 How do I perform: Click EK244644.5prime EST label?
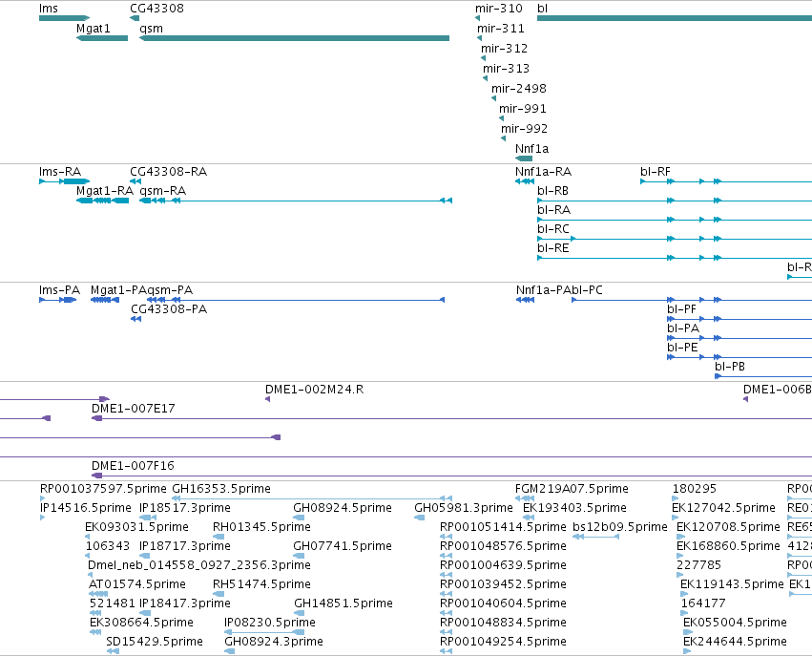[735, 642]
